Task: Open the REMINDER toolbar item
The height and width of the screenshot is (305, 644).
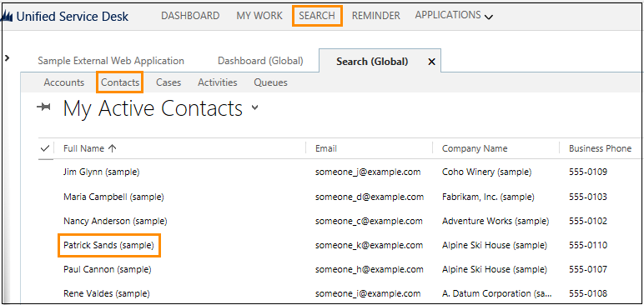Action: pos(375,16)
